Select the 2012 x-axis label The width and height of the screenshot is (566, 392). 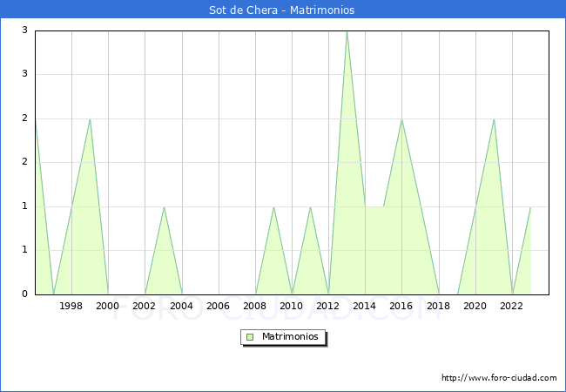point(328,306)
